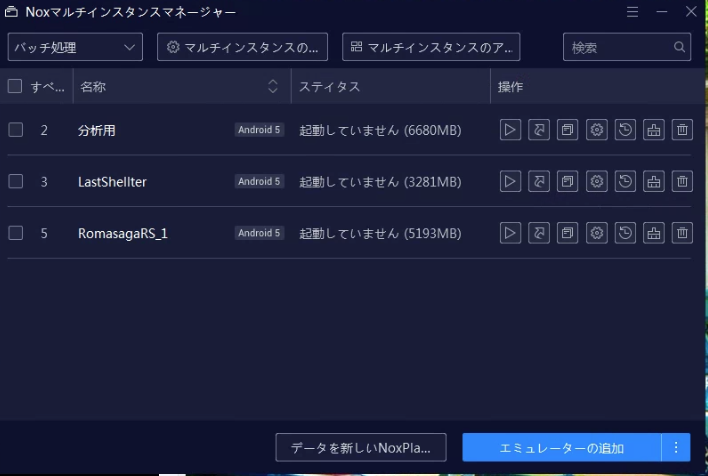Open the hamburger menu in title bar

632,12
